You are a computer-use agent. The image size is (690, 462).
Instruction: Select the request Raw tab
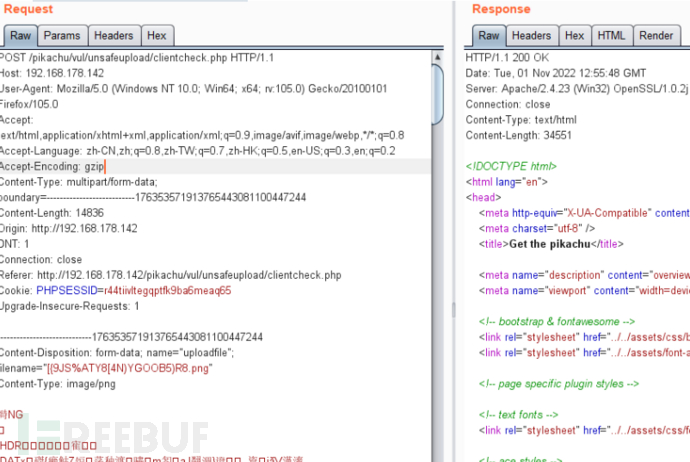pyautogui.click(x=21, y=36)
